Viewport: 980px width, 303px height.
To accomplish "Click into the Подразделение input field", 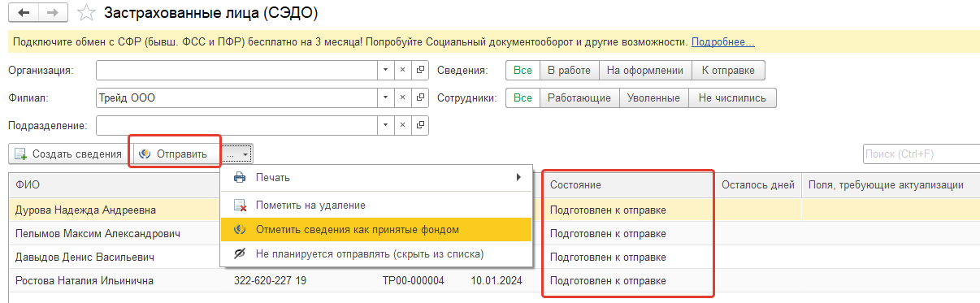I will coord(236,126).
